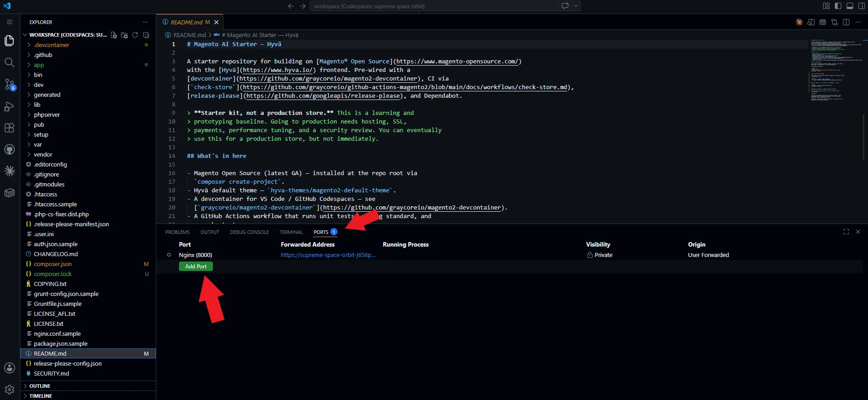This screenshot has height=400, width=868.
Task: Close the README.md editor tab
Action: pyautogui.click(x=217, y=22)
